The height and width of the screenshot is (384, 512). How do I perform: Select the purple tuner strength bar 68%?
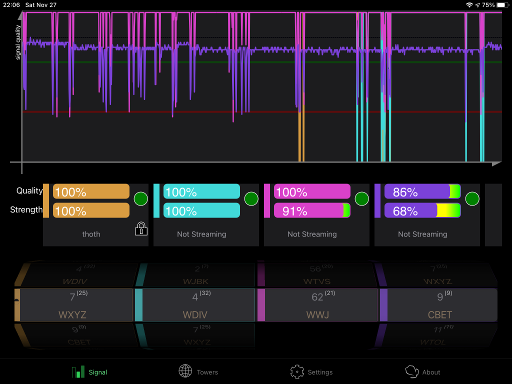pyautogui.click(x=423, y=211)
